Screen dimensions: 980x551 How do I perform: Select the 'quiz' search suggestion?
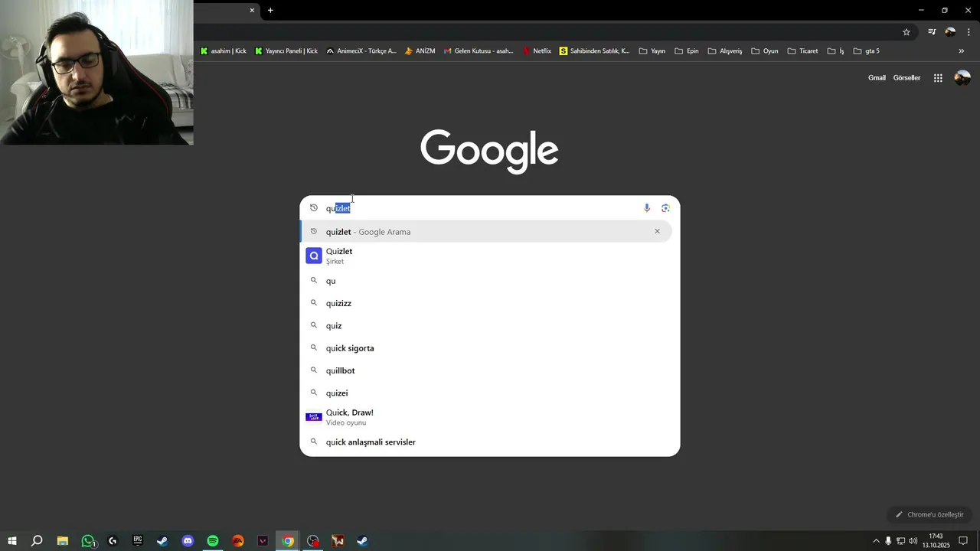[489, 325]
